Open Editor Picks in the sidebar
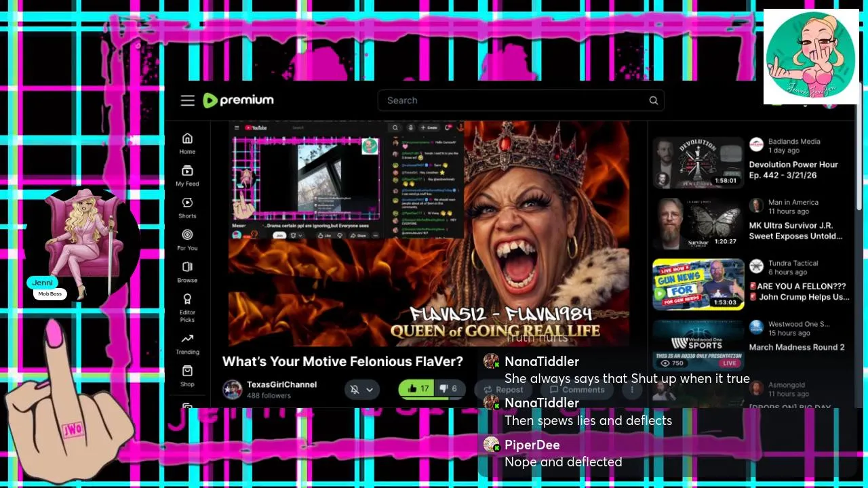Viewport: 868px width, 488px height. (187, 308)
